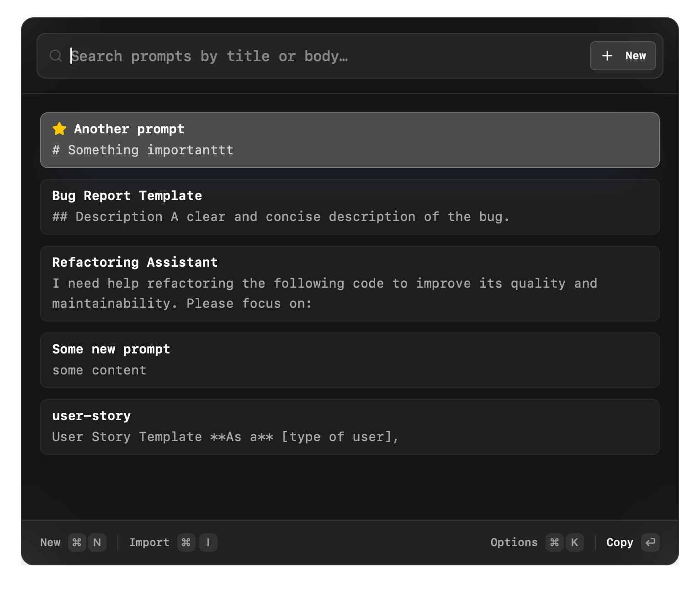Click the Return key icon beside Copy
The image size is (700, 590).
[x=650, y=543]
